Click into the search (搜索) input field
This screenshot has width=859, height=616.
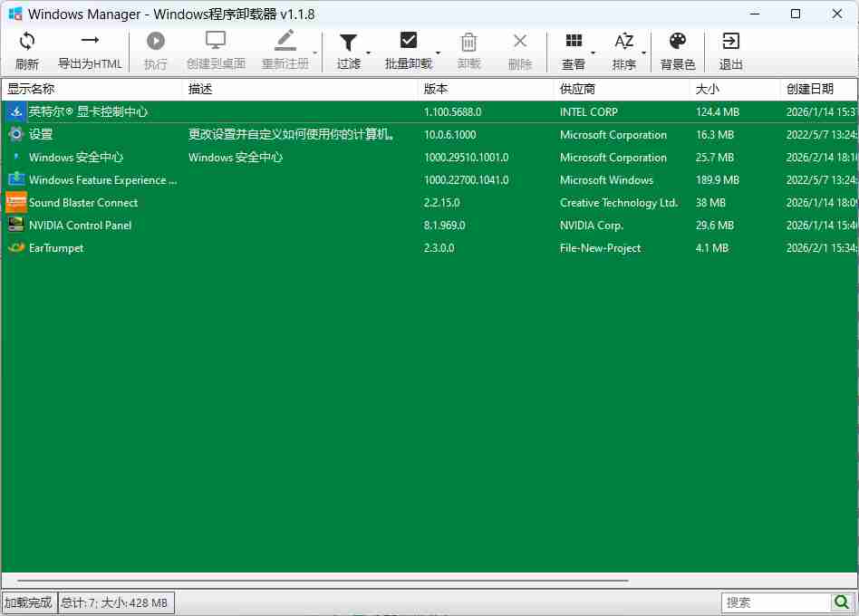click(776, 602)
